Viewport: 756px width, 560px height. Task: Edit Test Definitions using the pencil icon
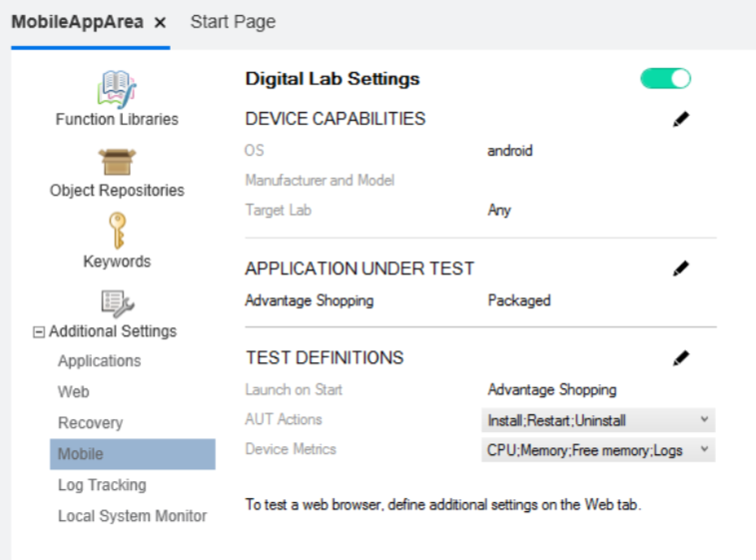(681, 357)
